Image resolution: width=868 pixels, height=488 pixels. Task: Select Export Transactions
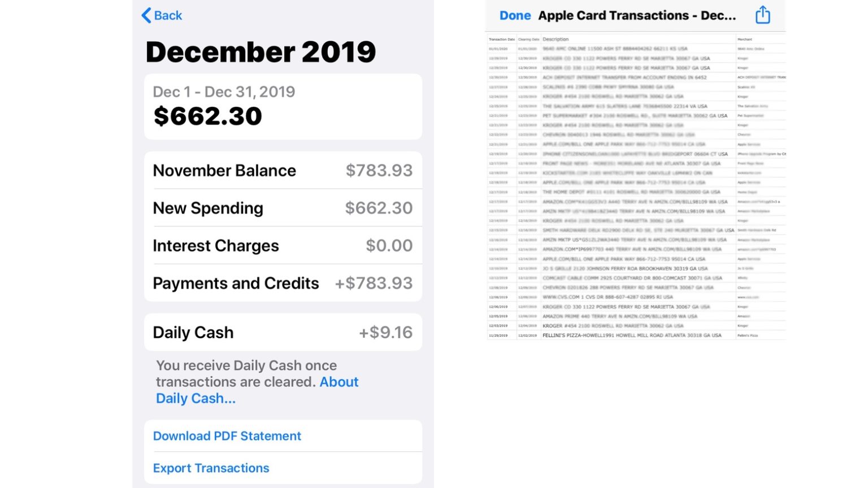(x=211, y=468)
